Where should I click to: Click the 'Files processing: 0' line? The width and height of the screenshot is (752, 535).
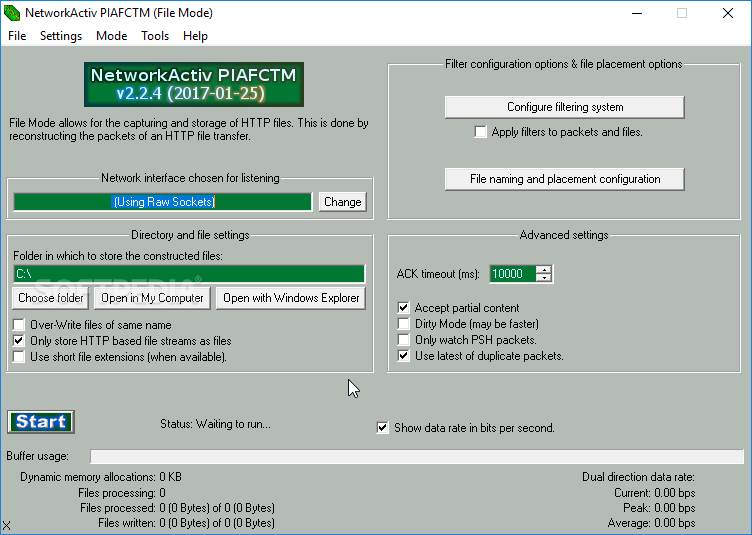[x=122, y=492]
